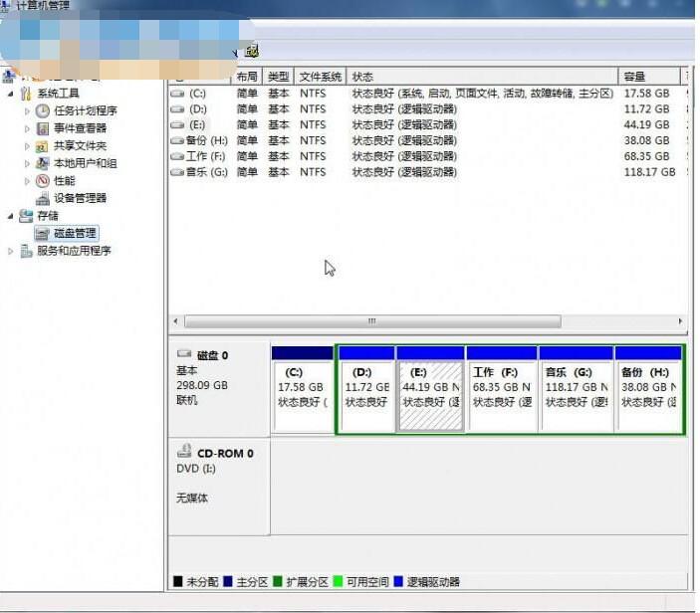The image size is (700, 613).
Task: Click the right scroll arrow of volume list
Action: (x=680, y=321)
